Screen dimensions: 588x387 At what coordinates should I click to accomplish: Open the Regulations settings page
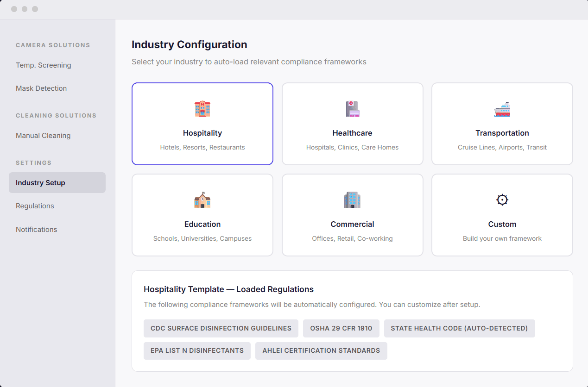35,206
